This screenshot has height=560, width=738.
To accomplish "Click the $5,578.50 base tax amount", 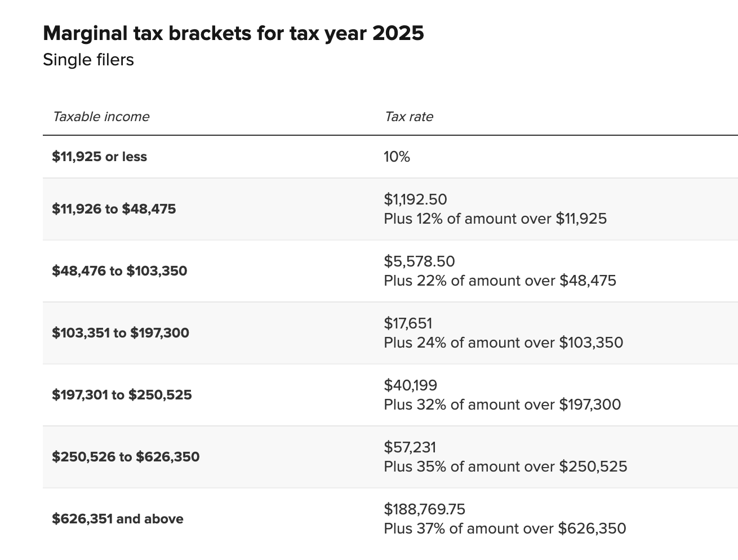I will tap(419, 261).
